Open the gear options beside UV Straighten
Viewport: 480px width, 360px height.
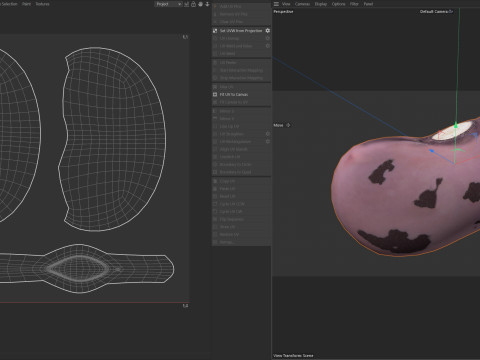pyautogui.click(x=268, y=134)
